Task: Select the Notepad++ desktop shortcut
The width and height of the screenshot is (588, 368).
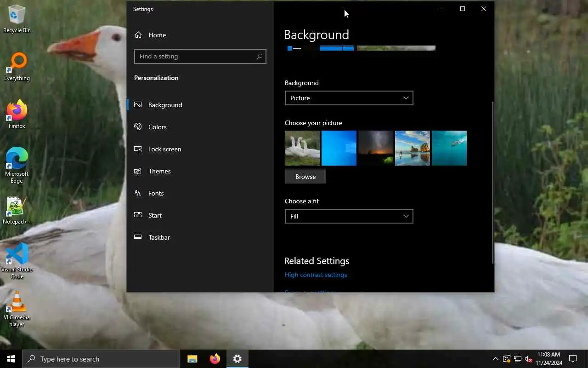Action: pyautogui.click(x=17, y=211)
